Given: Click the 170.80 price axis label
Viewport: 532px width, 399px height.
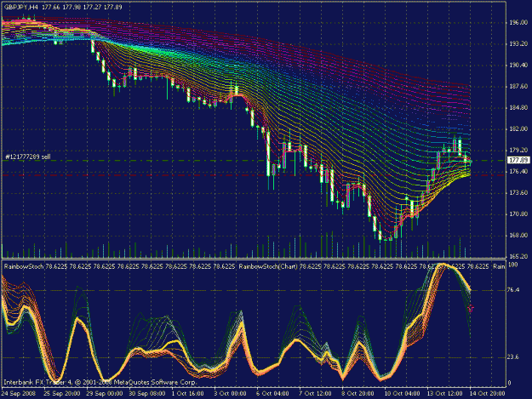Looking at the screenshot, I should [518, 214].
